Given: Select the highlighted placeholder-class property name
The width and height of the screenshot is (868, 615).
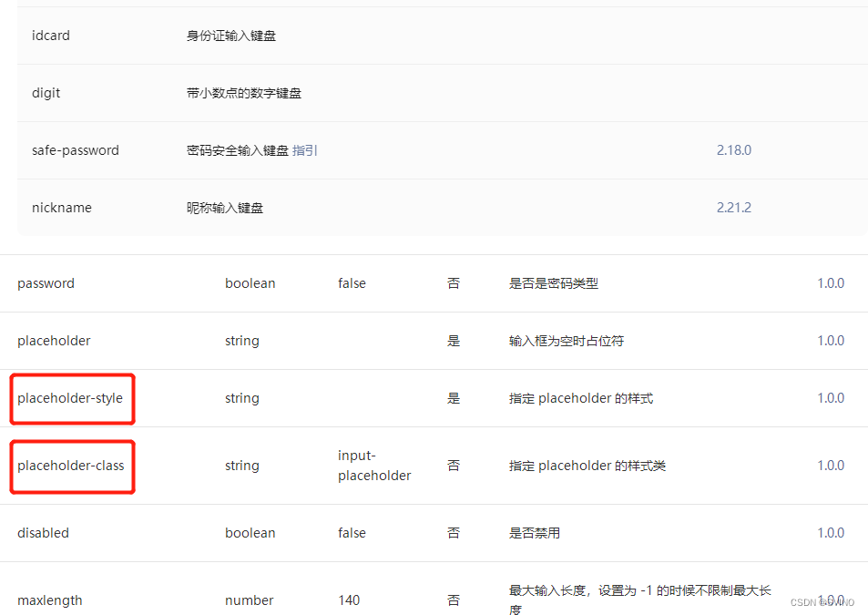Looking at the screenshot, I should coord(70,466).
